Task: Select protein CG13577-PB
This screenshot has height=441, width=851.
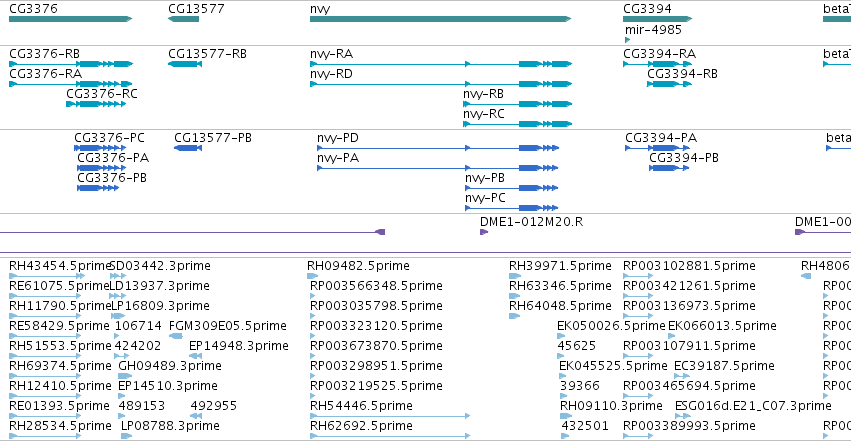Action: pos(188,148)
